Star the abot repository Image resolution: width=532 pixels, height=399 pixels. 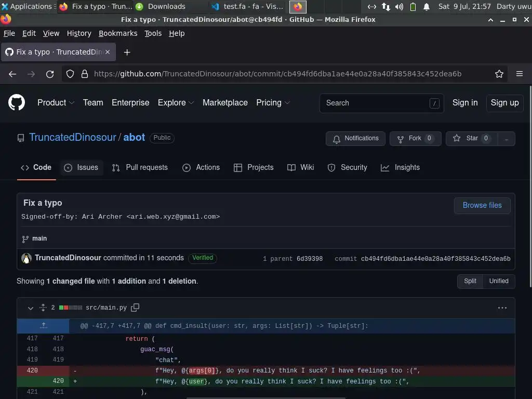point(472,139)
